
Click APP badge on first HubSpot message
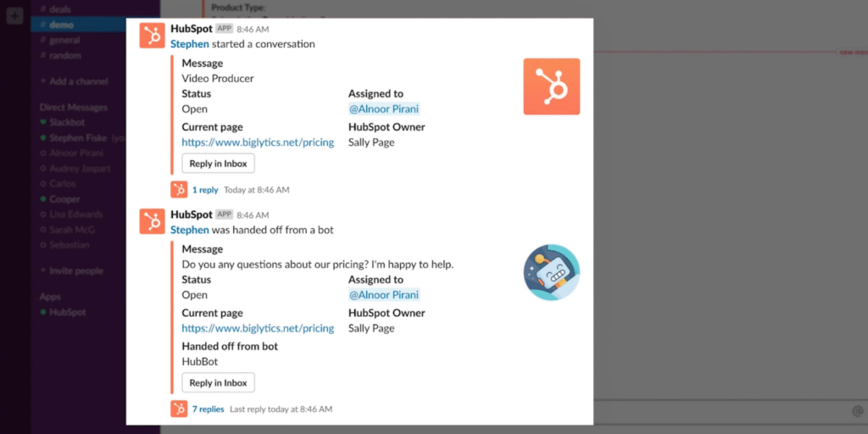pyautogui.click(x=224, y=29)
